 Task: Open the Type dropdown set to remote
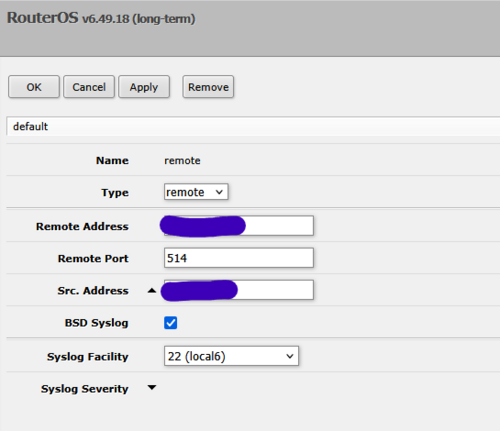(x=196, y=192)
